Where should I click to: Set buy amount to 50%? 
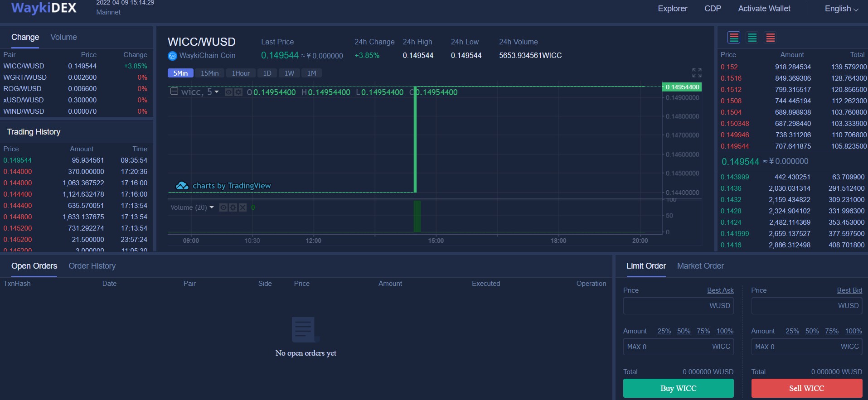684,331
